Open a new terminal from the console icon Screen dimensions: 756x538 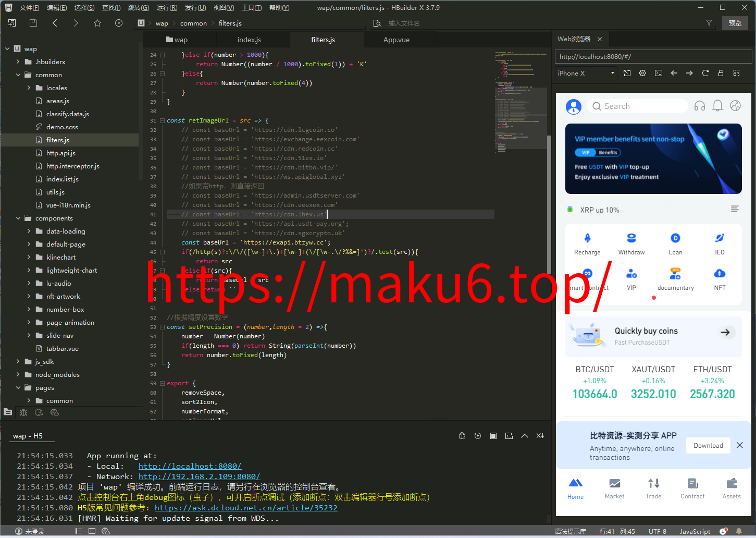coord(509,436)
